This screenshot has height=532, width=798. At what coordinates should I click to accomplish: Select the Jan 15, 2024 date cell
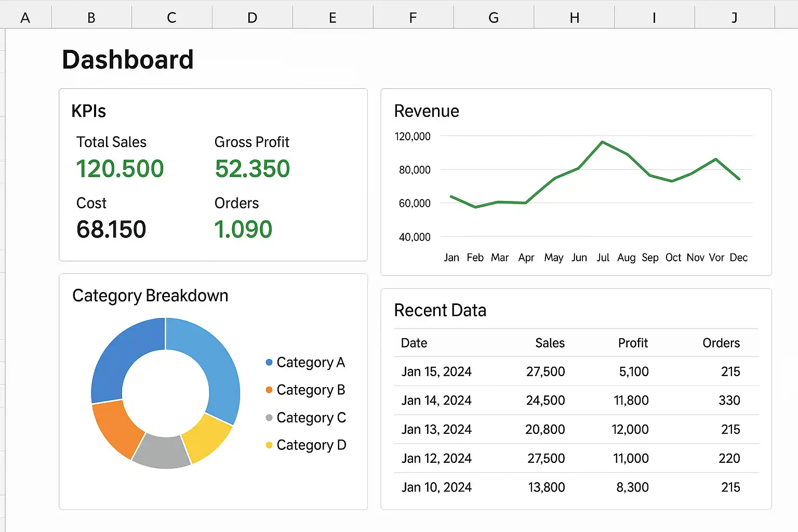click(436, 371)
